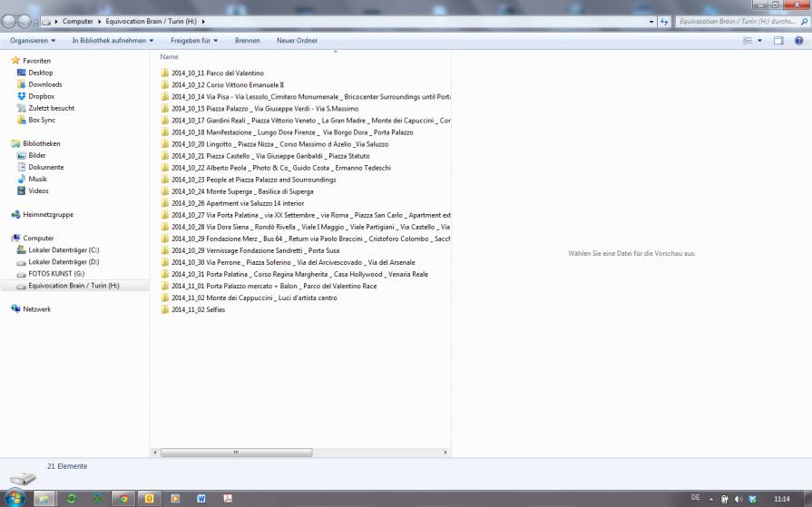The height and width of the screenshot is (507, 812).
Task: Select Heimnetzgruppe in the navigation pane
Action: click(43, 214)
